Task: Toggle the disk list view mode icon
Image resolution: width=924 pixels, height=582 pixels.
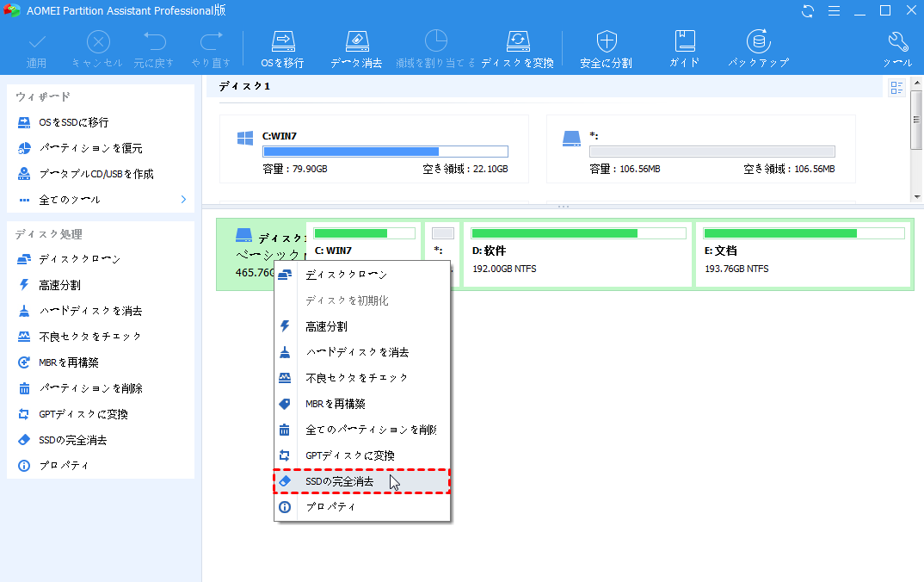Action: [x=896, y=88]
